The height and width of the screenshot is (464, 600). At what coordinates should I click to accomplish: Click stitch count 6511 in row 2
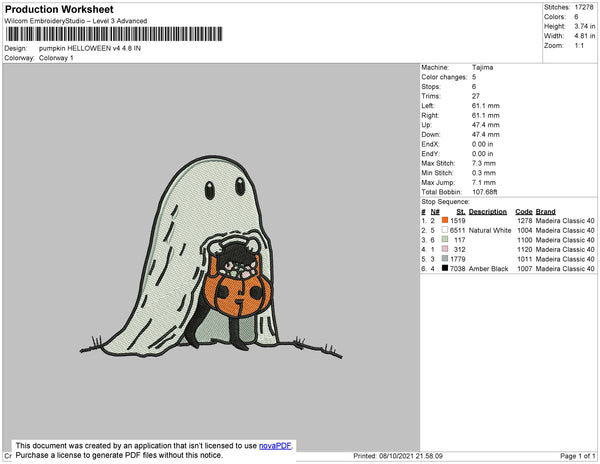click(458, 230)
